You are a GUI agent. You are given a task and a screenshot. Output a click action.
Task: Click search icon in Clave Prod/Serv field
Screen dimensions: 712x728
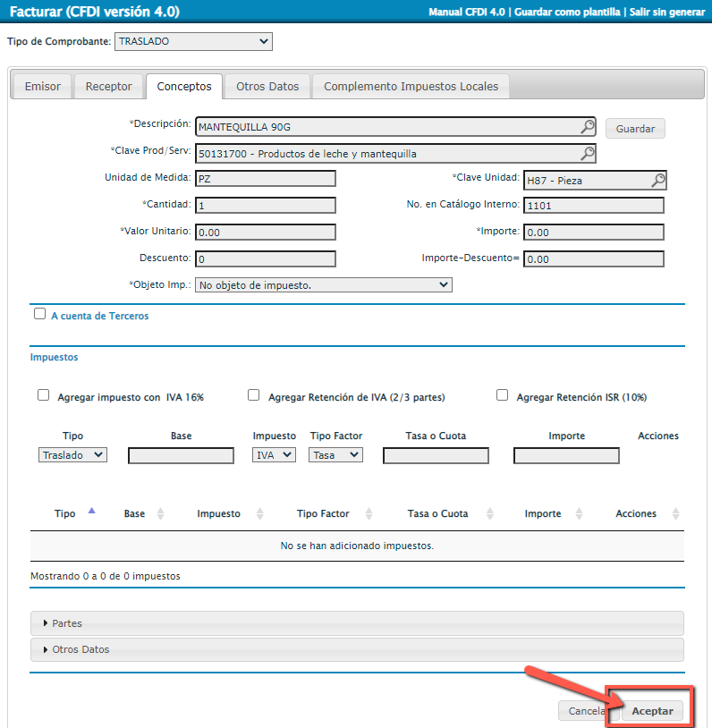coord(587,154)
